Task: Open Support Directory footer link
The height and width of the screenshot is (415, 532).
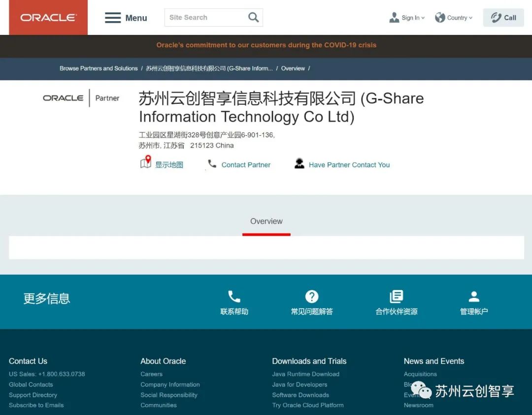Action: (x=33, y=395)
